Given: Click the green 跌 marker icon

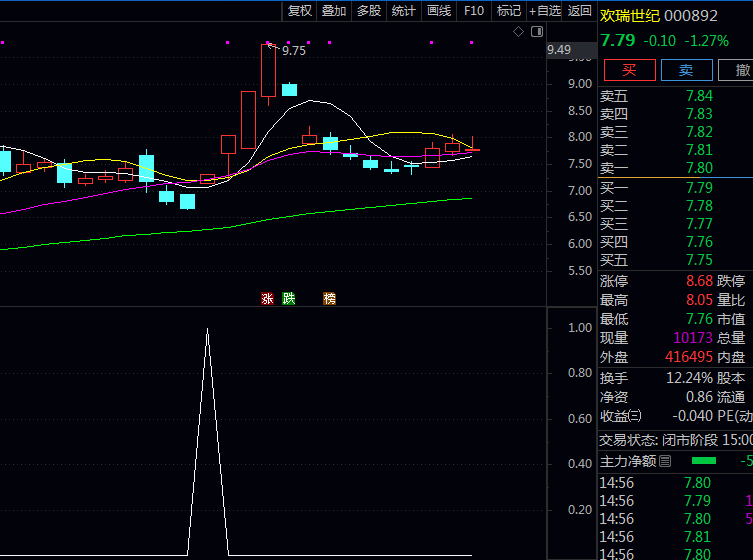Looking at the screenshot, I should tap(289, 298).
